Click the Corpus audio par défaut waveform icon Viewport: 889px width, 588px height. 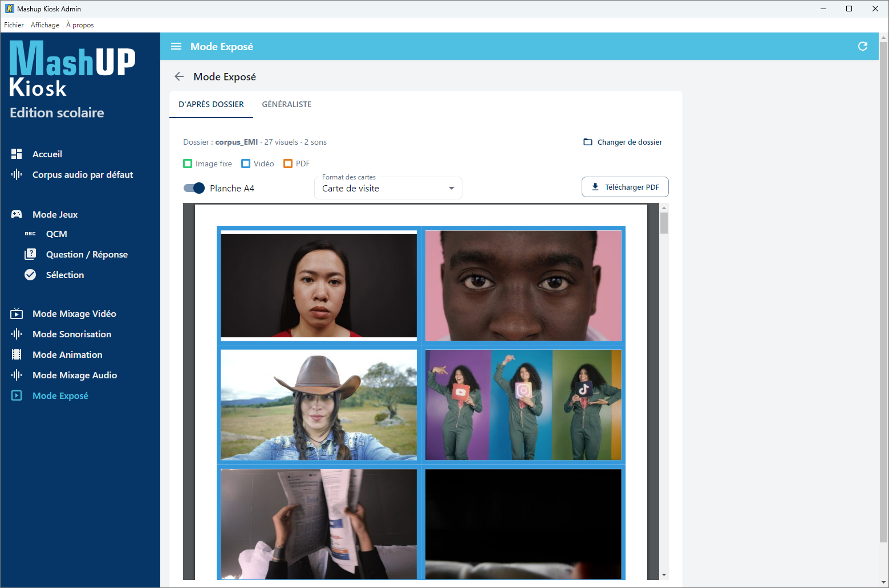point(17,174)
